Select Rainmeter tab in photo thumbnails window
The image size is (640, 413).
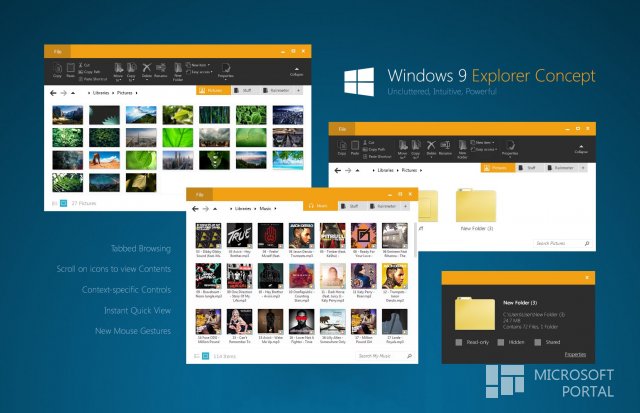(x=276, y=90)
